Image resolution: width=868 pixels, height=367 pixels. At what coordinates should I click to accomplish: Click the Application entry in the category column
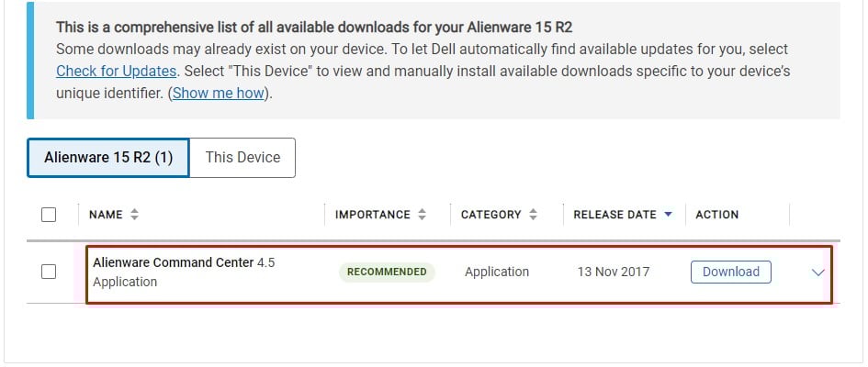[x=497, y=272]
